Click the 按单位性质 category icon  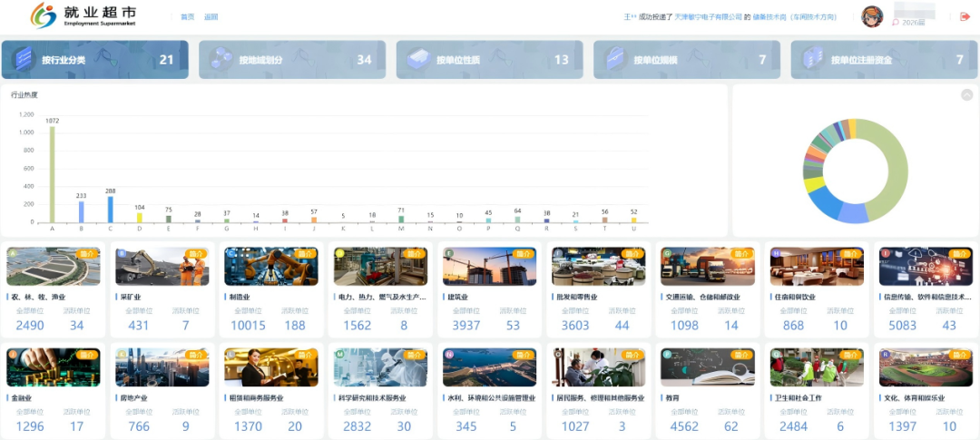point(418,60)
